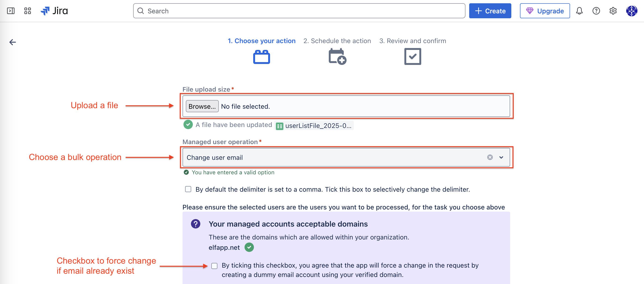Select step 2 Schedule the action
The image size is (644, 284).
[337, 41]
